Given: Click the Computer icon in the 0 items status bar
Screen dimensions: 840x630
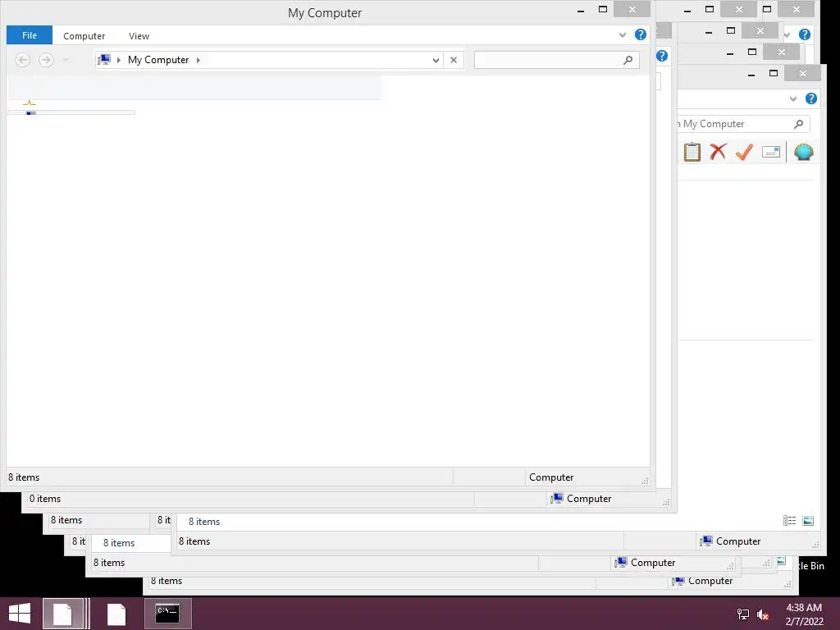Looking at the screenshot, I should click(x=557, y=498).
